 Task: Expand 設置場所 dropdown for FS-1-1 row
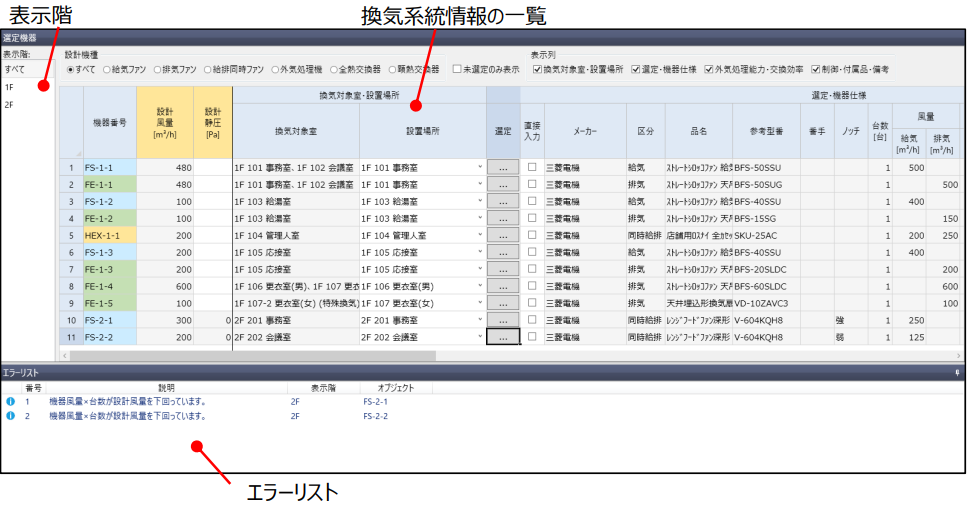pyautogui.click(x=481, y=168)
